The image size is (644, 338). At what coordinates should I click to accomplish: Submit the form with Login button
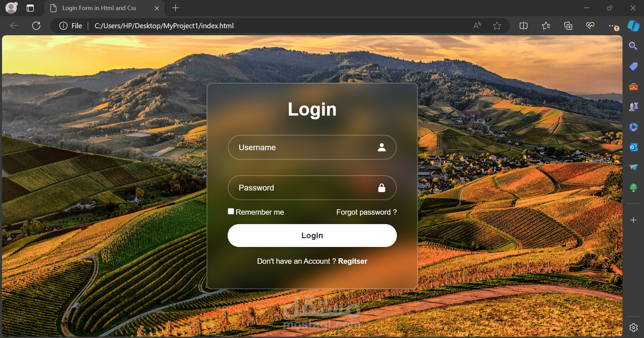point(312,236)
